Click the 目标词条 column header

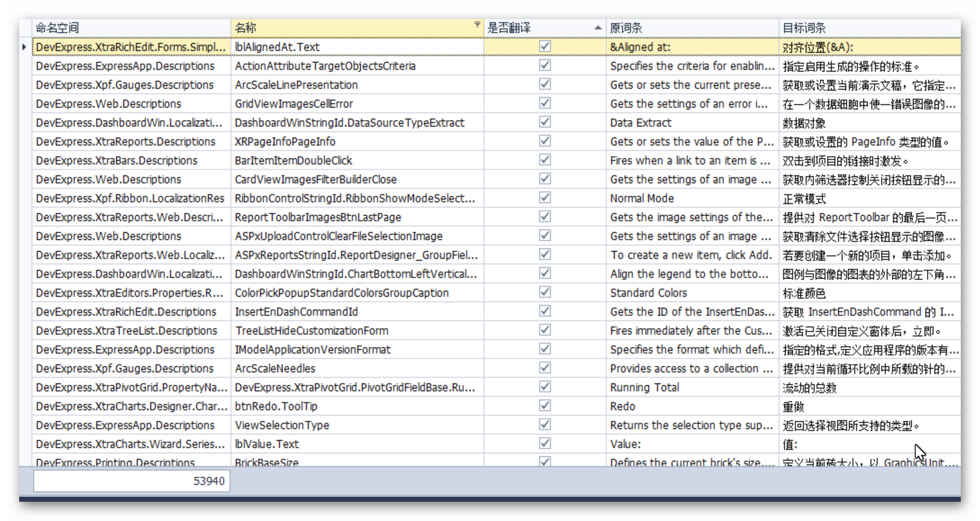coord(870,28)
